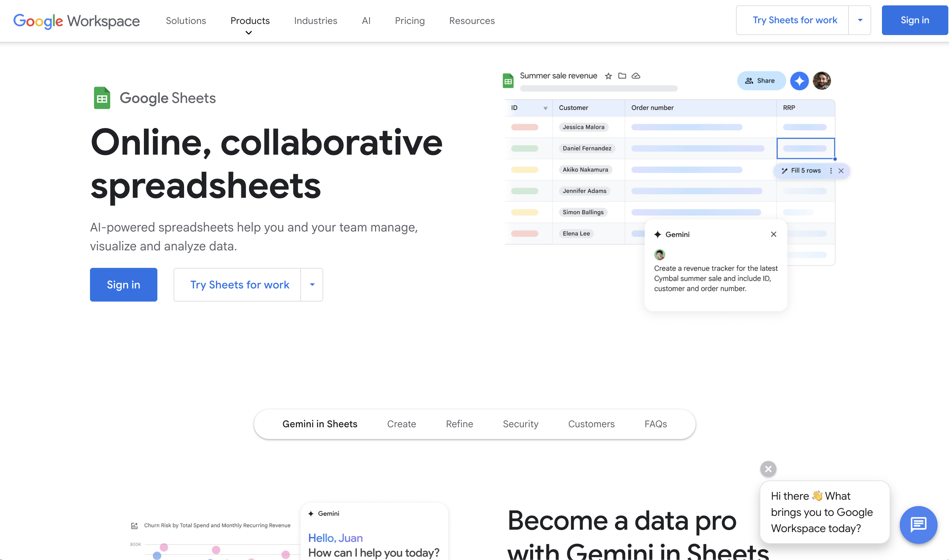
Task: Switch to the Security section tab
Action: [520, 424]
